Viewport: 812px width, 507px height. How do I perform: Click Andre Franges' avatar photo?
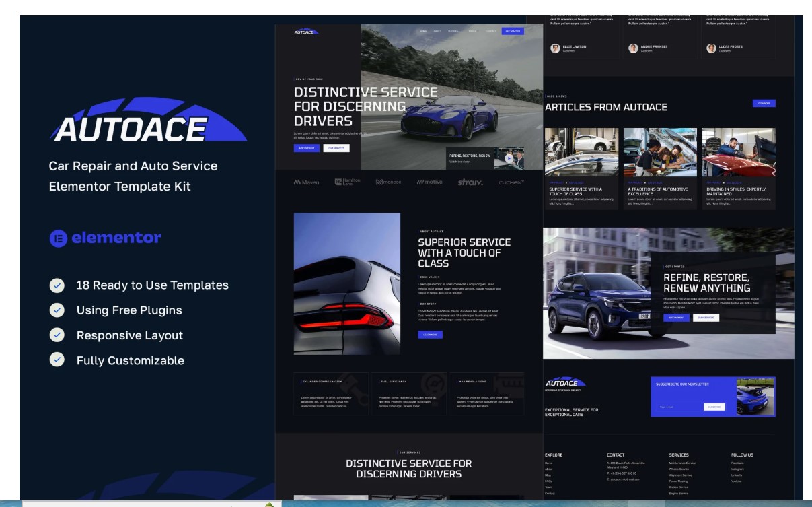[633, 48]
